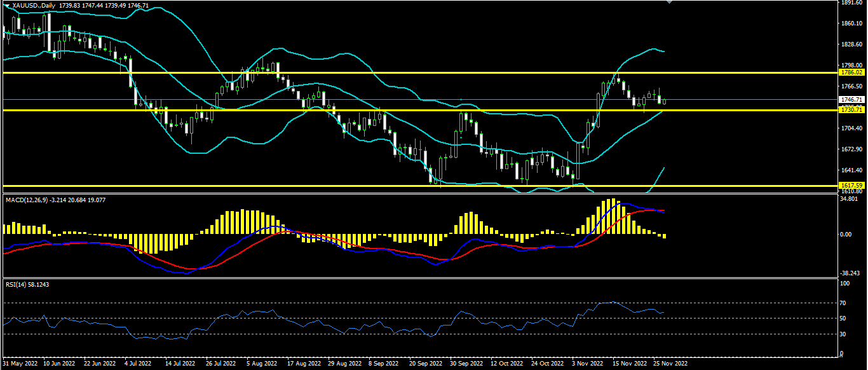This screenshot has height=370, width=868.
Task: Select the 1730.71 yellow price tag
Action: pos(851,110)
